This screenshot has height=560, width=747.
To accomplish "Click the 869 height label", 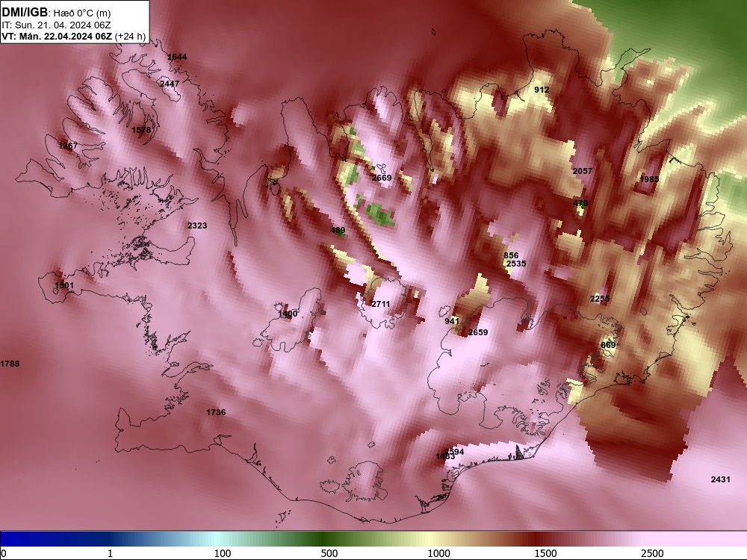I will 608,345.
